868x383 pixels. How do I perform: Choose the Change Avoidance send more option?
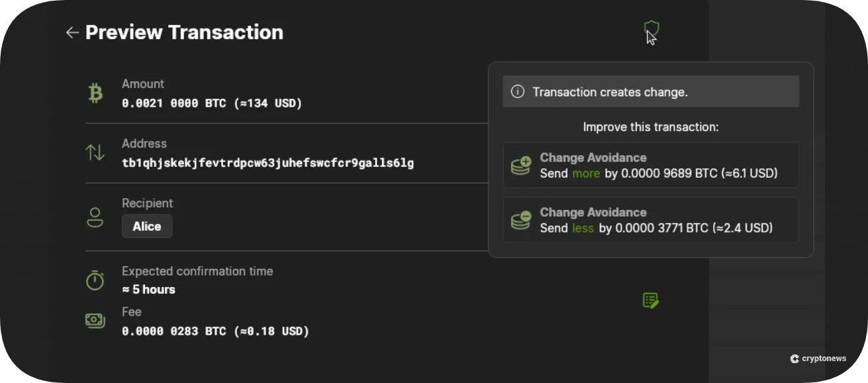[x=651, y=165]
